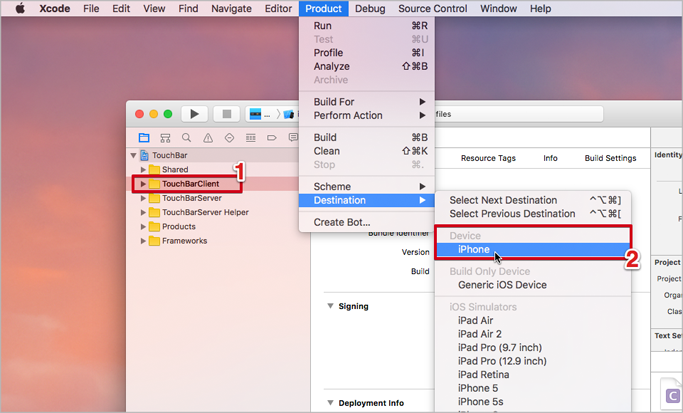The width and height of the screenshot is (683, 413).
Task: Choose Select Previous Destination
Action: tap(533, 213)
